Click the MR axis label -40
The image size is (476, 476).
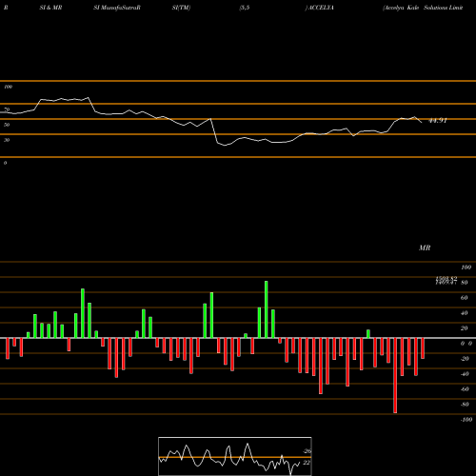(x=465, y=374)
